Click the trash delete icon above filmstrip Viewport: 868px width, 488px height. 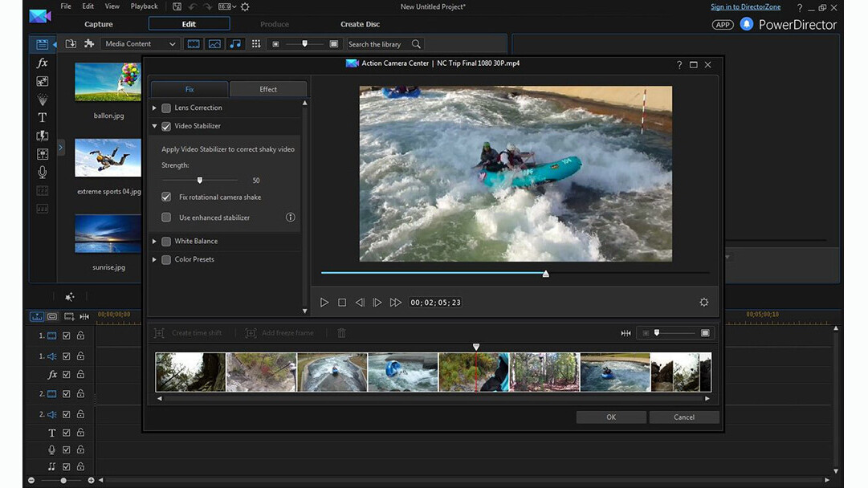tap(341, 333)
